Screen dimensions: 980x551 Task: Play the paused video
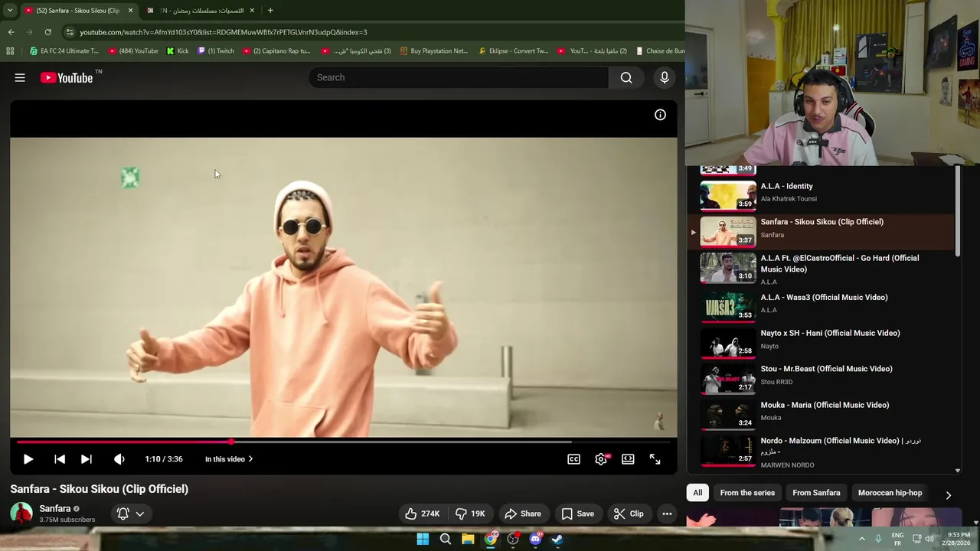pyautogui.click(x=28, y=459)
